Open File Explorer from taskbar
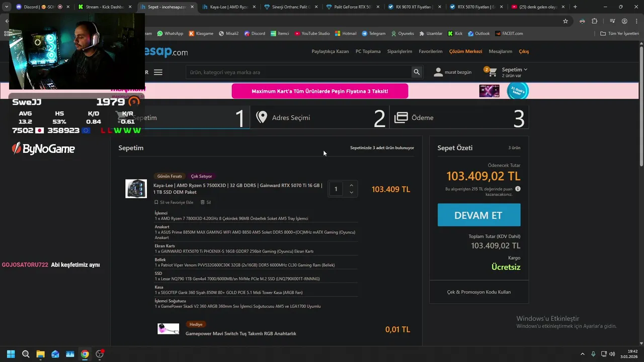644x362 pixels. 40,354
